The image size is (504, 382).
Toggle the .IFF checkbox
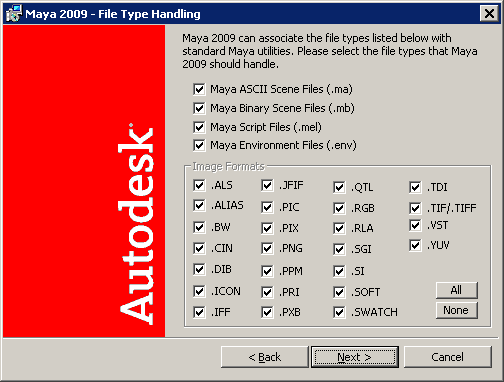click(x=199, y=312)
